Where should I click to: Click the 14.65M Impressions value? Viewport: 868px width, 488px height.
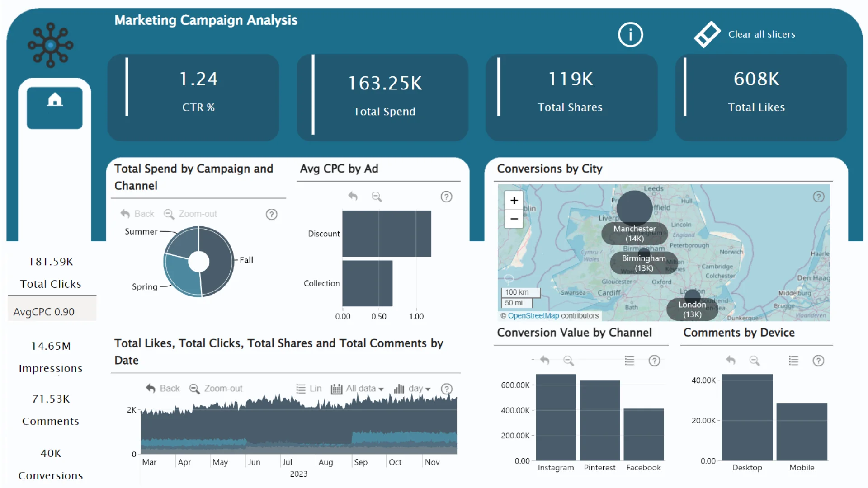(x=51, y=346)
